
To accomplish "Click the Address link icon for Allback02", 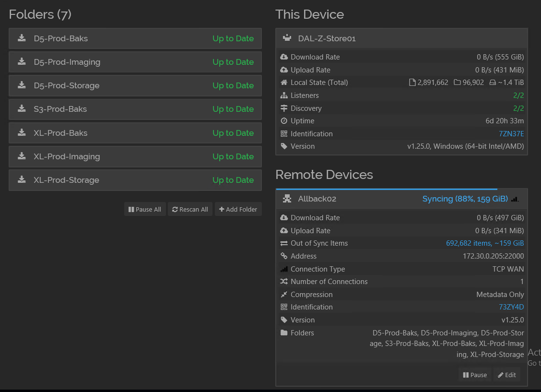I will coord(284,256).
